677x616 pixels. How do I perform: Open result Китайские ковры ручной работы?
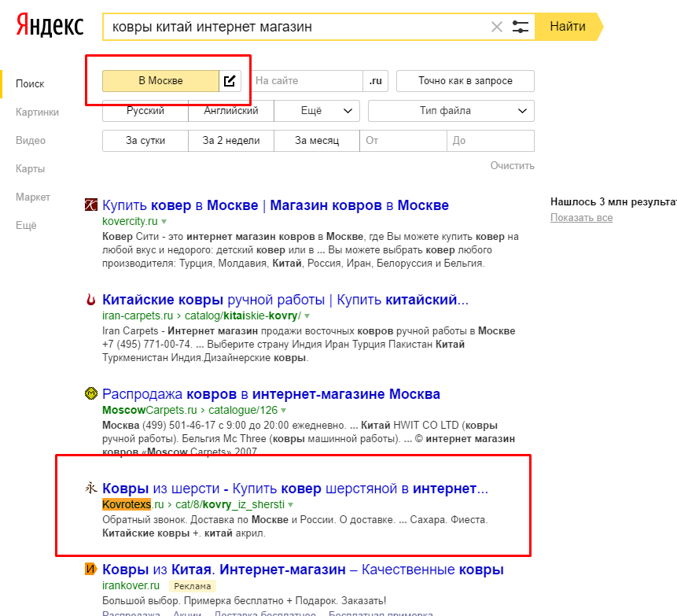coord(285,300)
